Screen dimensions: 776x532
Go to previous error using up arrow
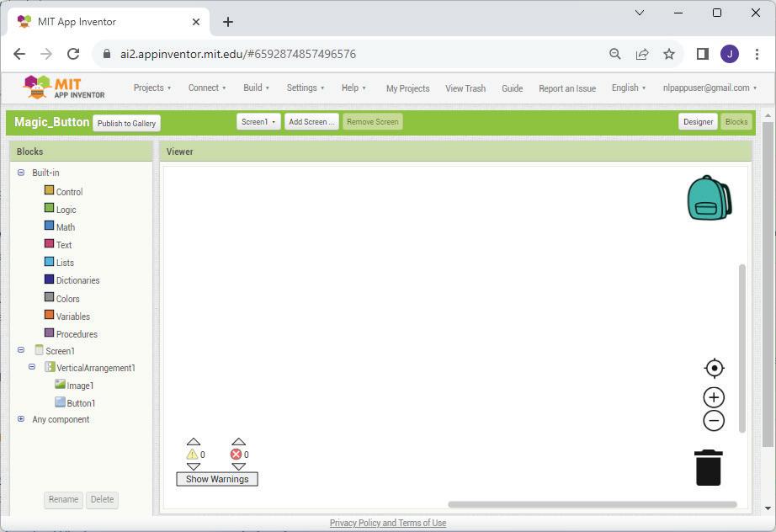[238, 441]
